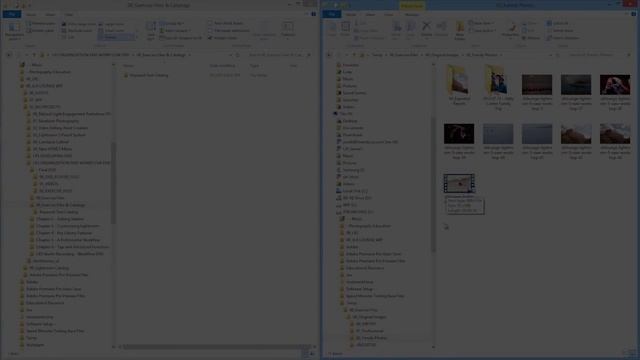The image size is (640, 360).
Task: Open New item dropdown in right ribbon
Action: 481,23
